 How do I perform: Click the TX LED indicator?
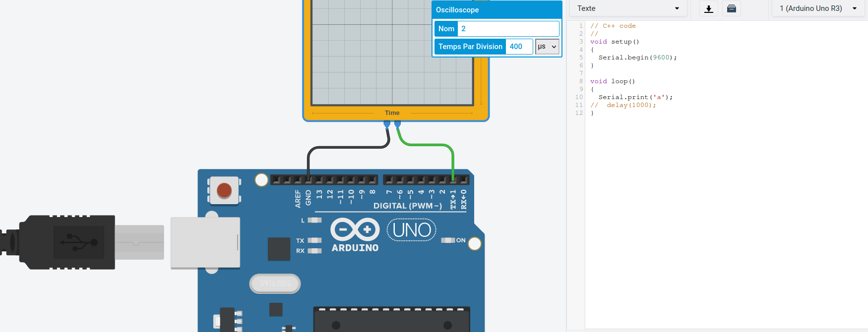click(314, 240)
